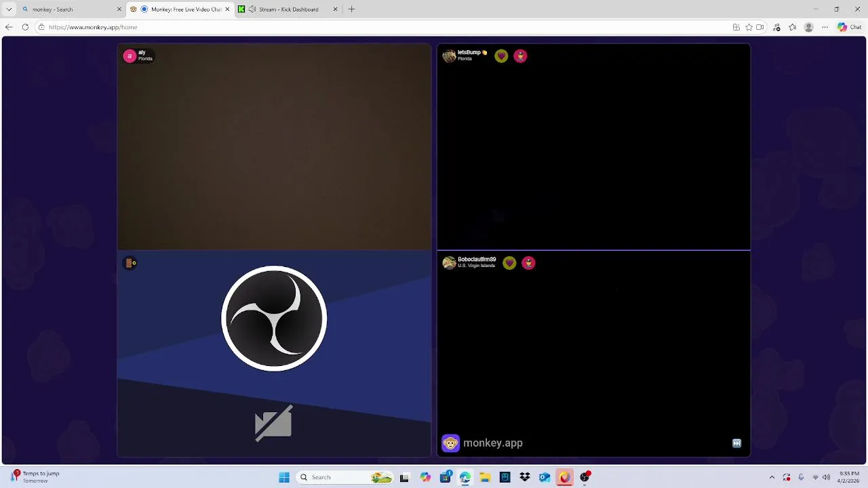This screenshot has height=488, width=868.
Task: Click the monkey.app logo icon
Action: tap(450, 443)
